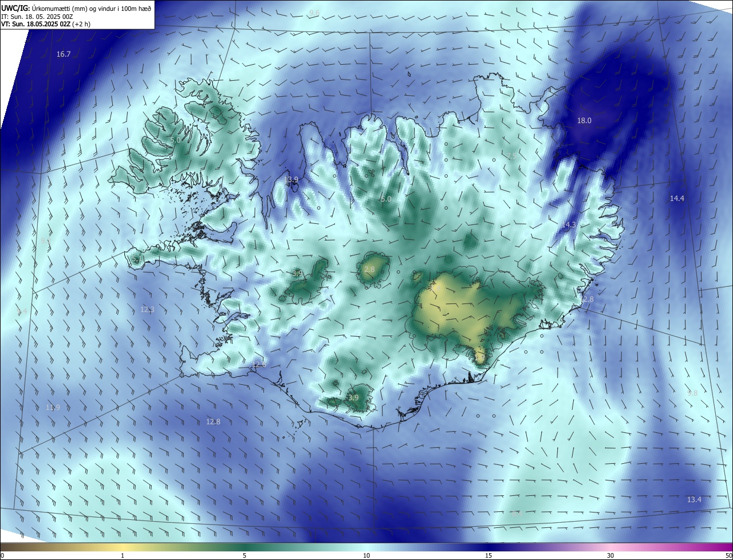The width and height of the screenshot is (733, 560).
Task: Select the 10 tick on the color scale
Action: pos(366,555)
